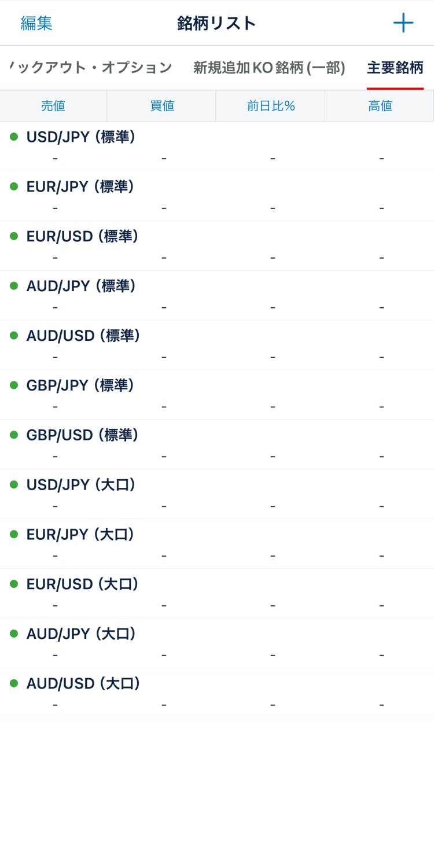This screenshot has height=868, width=434.
Task: Select the EUR/USD (標準) instrument
Action: coord(83,237)
